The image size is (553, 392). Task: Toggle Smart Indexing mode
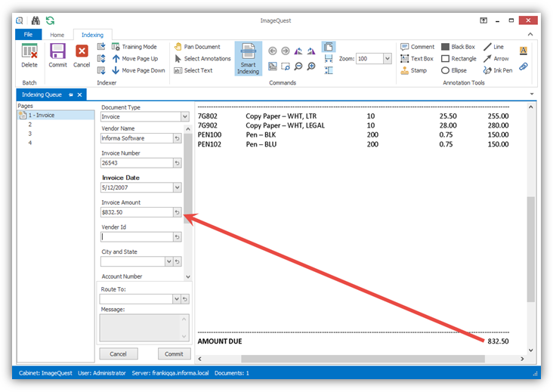point(248,58)
